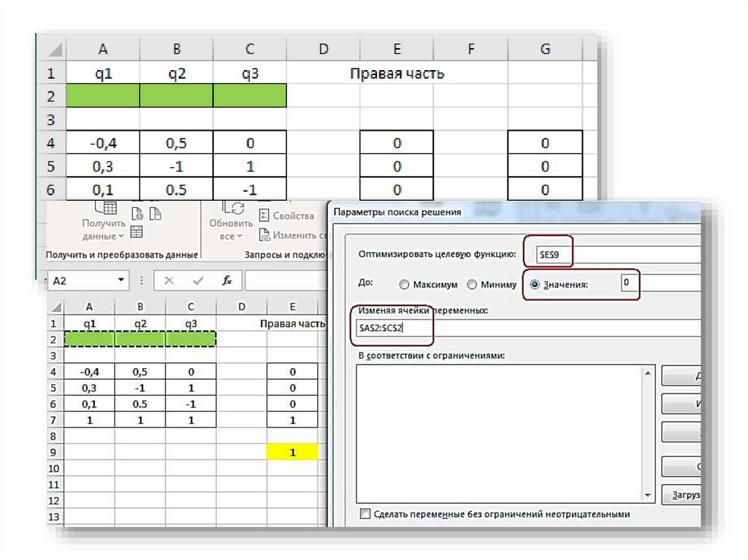Click the Свойства label in ribbon
The image size is (748, 560).
(294, 215)
